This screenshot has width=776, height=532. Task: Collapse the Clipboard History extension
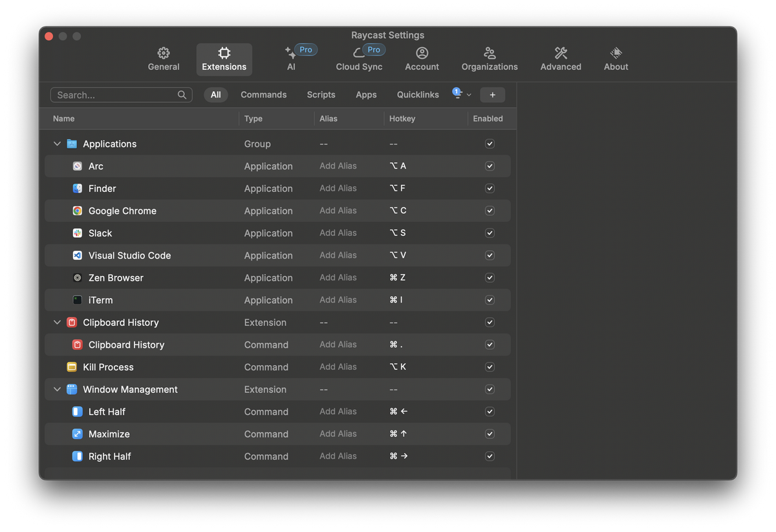(57, 323)
